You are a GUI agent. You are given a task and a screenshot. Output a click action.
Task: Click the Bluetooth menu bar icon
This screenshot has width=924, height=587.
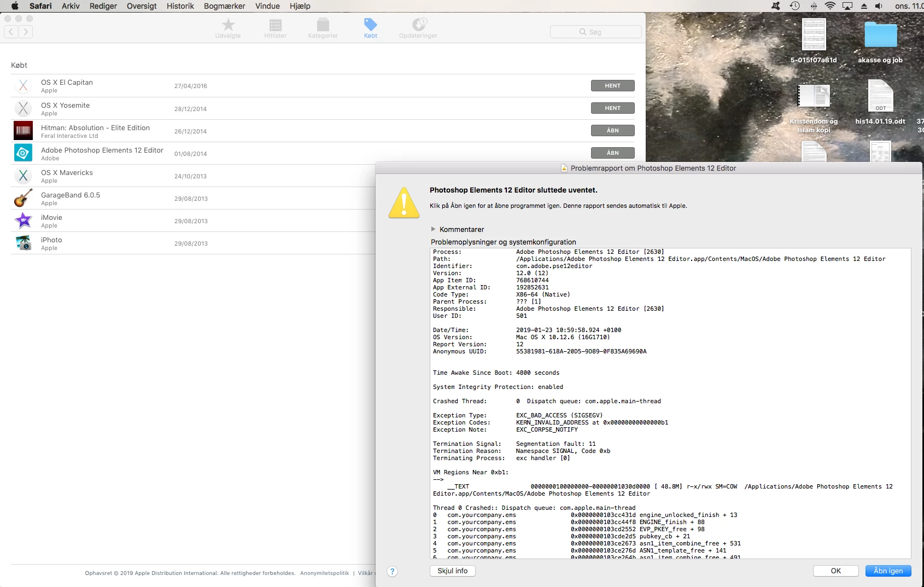[814, 6]
